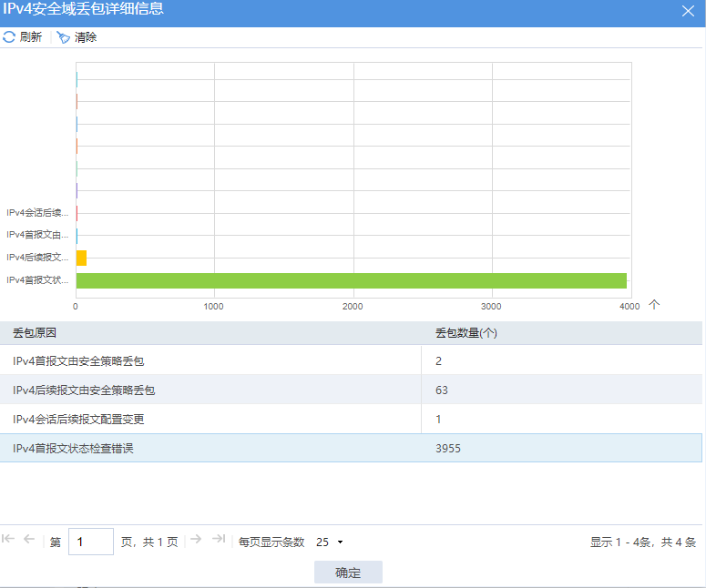Click the green bar in chart

(x=352, y=280)
